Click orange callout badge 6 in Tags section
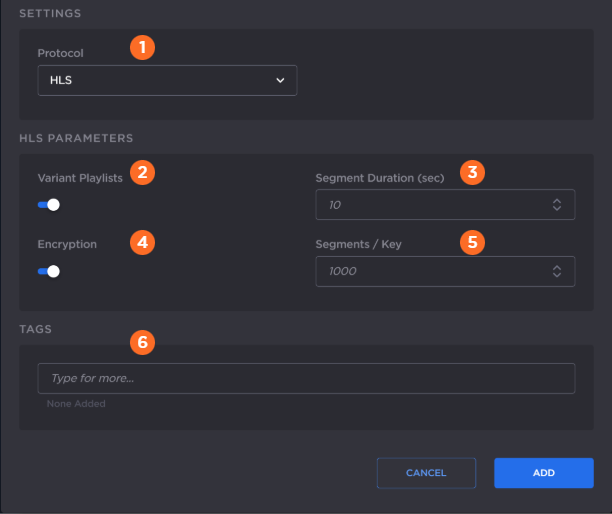Image resolution: width=612 pixels, height=514 pixels. (143, 342)
